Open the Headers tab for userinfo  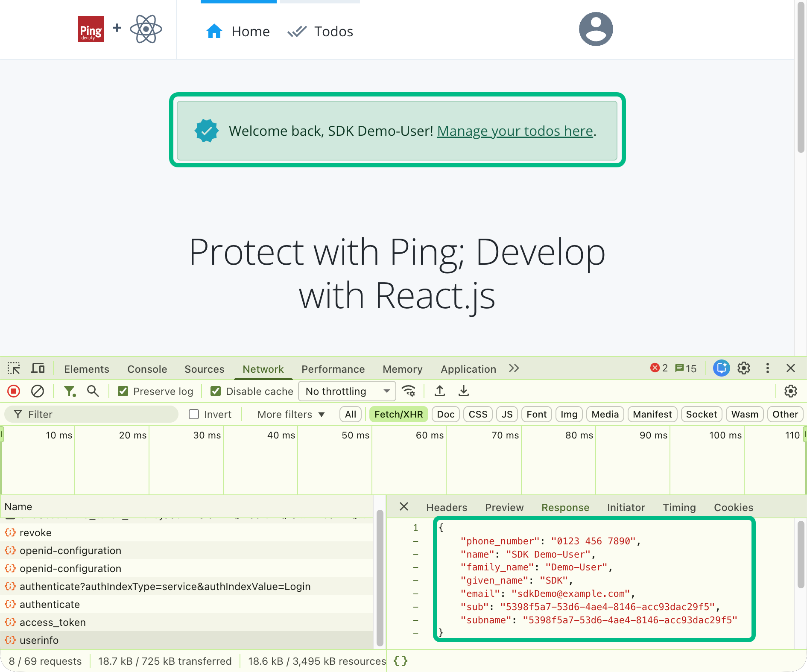(446, 507)
